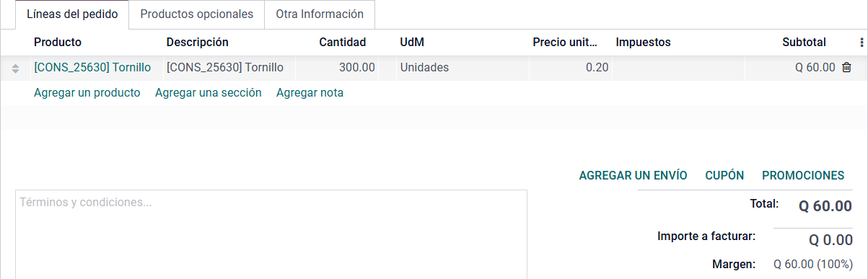
Task: Click Agregar nota link
Action: [x=310, y=92]
